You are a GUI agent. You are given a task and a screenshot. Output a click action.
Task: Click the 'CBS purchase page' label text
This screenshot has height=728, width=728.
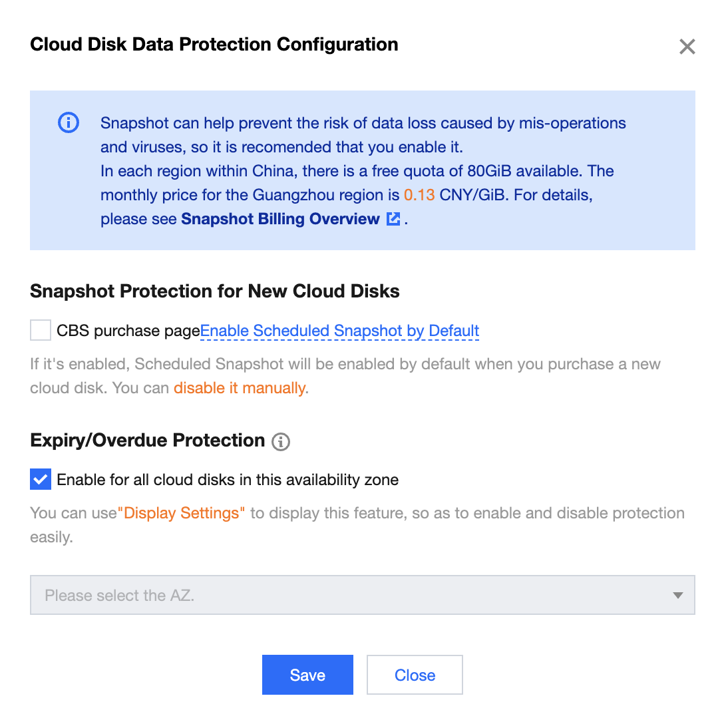(x=128, y=331)
